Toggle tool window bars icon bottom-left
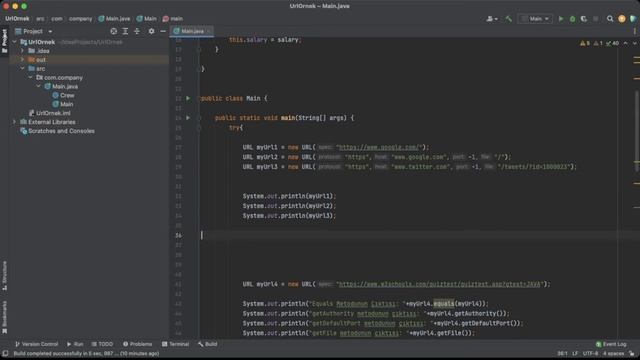This screenshot has height=360, width=640. 5,353
